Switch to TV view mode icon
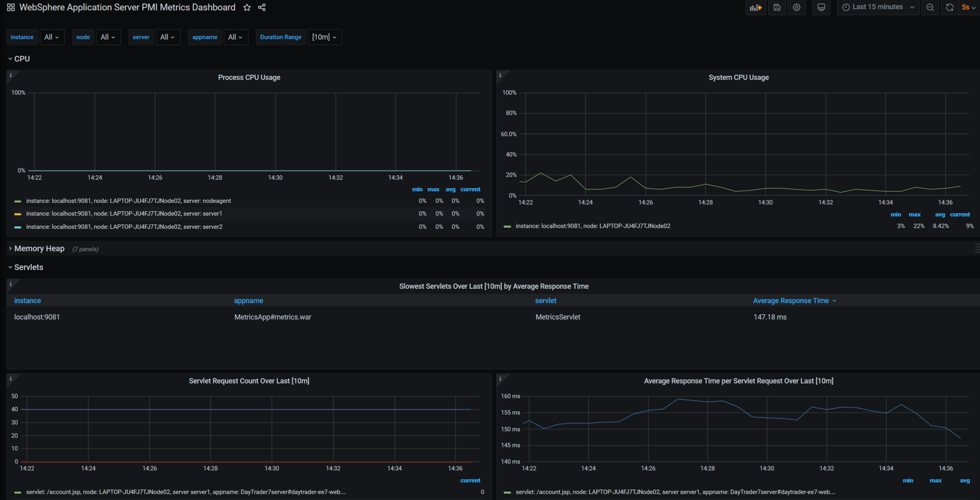Screen dimensions: 980x500 point(821,7)
